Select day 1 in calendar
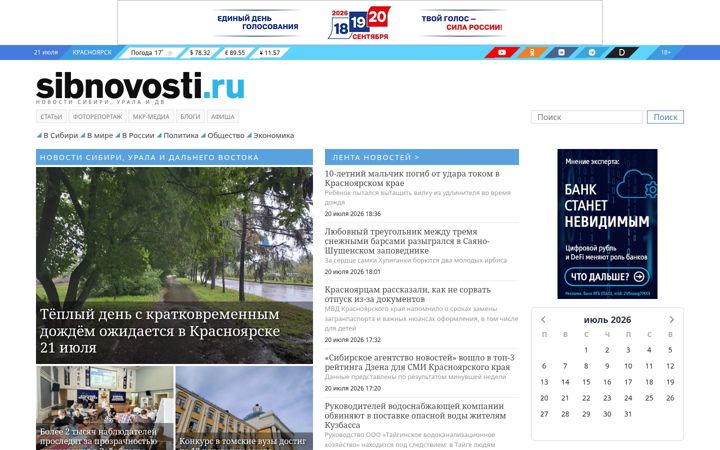This screenshot has width=720, height=450. point(586,350)
